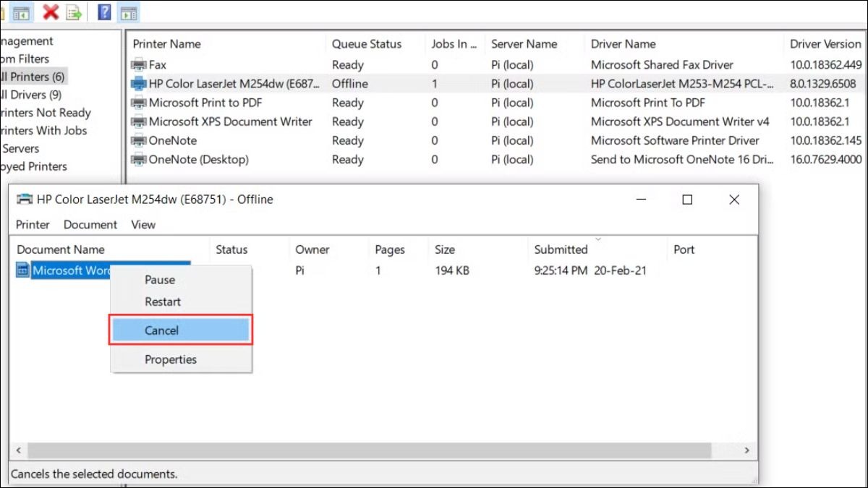Select Printers Not Ready in the tree
This screenshot has height=488, width=868.
pos(46,113)
